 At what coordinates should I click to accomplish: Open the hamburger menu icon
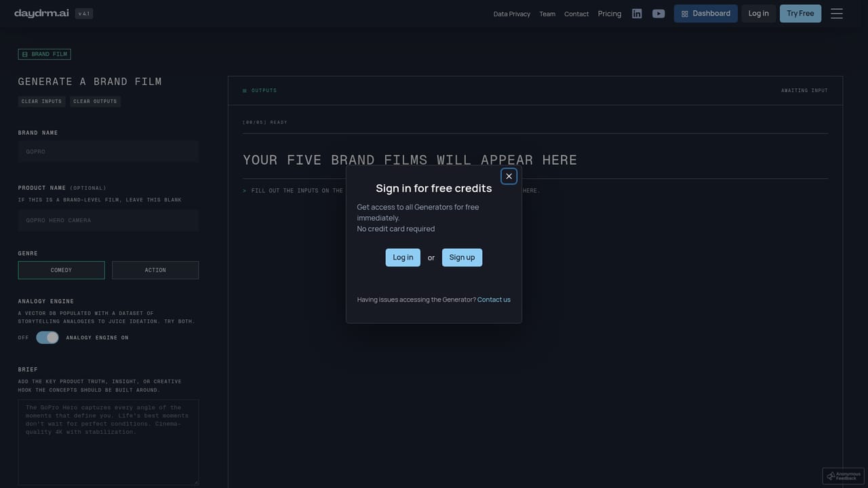[837, 14]
